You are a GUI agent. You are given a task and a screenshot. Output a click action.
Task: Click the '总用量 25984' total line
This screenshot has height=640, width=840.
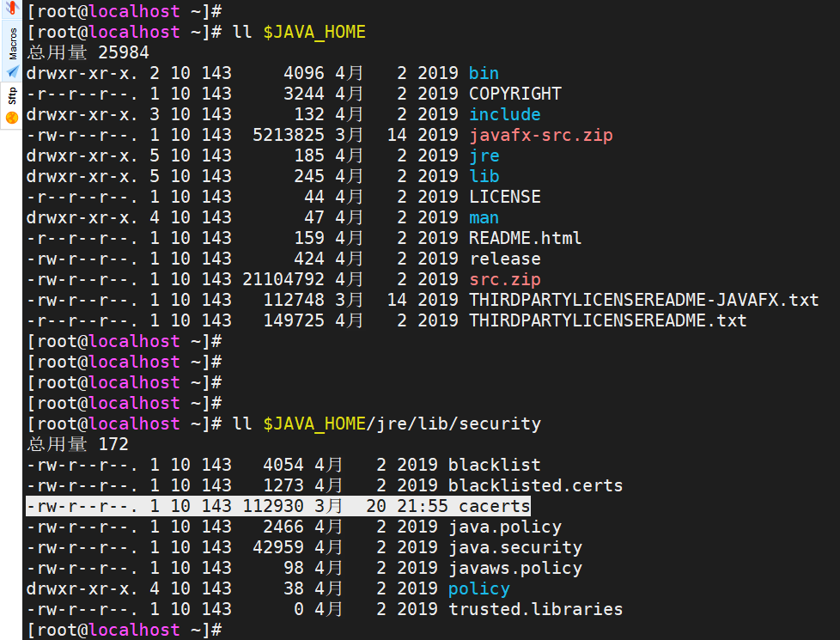click(88, 52)
